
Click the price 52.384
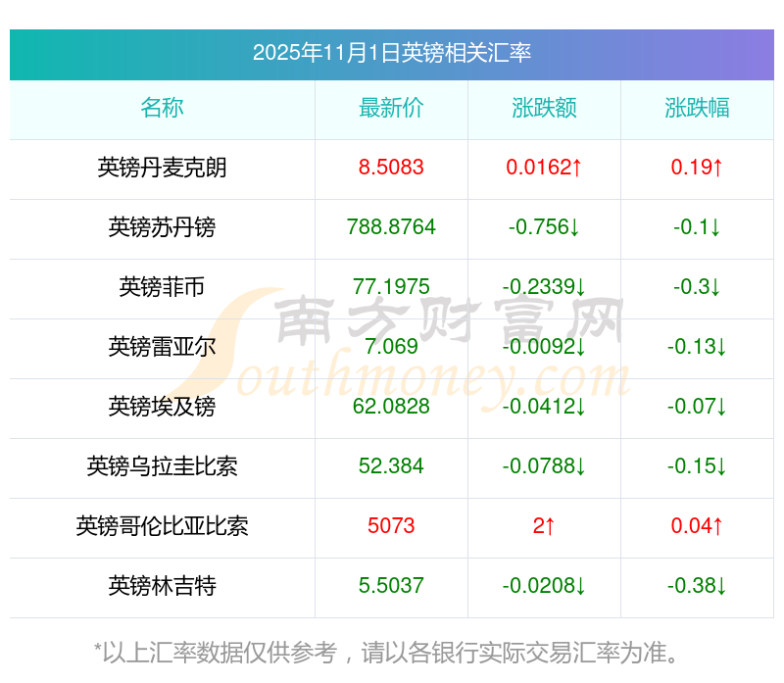click(391, 466)
